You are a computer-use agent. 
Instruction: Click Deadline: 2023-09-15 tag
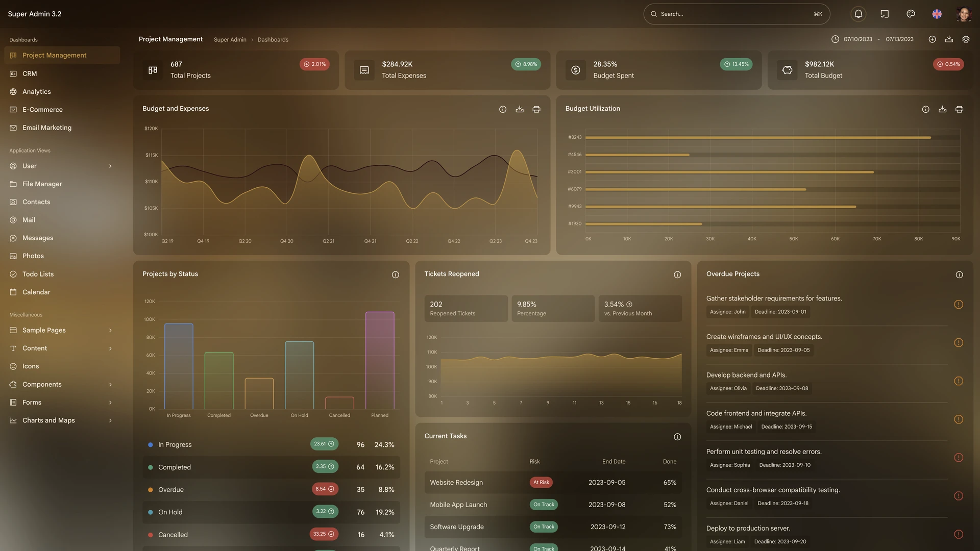[x=787, y=427]
